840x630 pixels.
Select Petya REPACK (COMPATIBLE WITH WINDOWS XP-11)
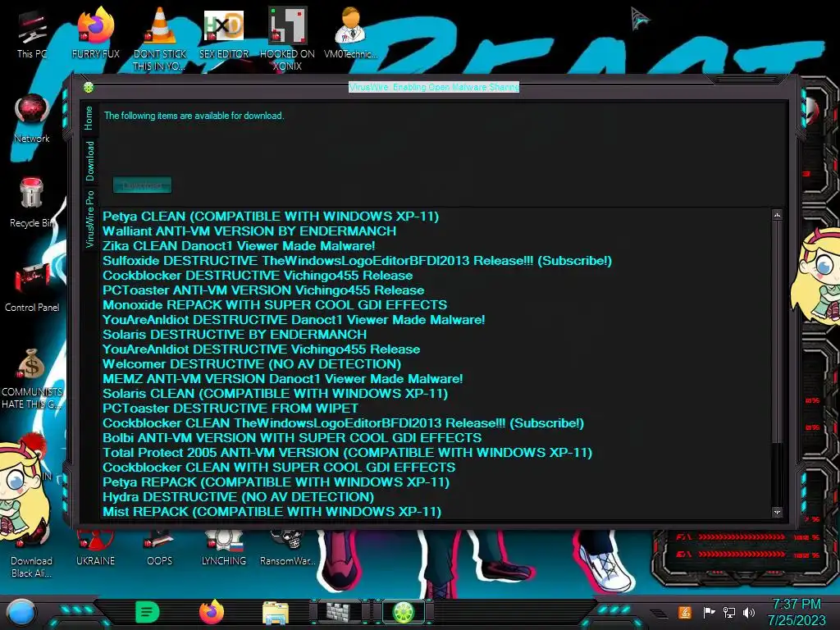(x=276, y=482)
